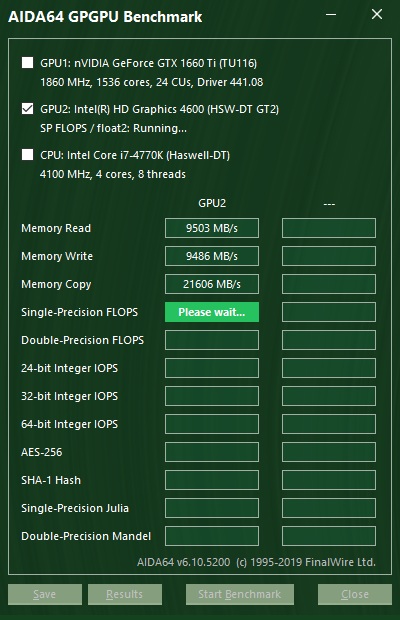Click the AES-256 empty second-column box
The image size is (400, 620).
pyautogui.click(x=329, y=452)
